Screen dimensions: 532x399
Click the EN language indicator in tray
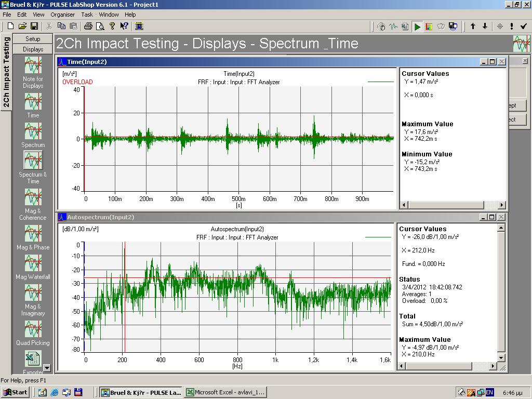(x=489, y=392)
